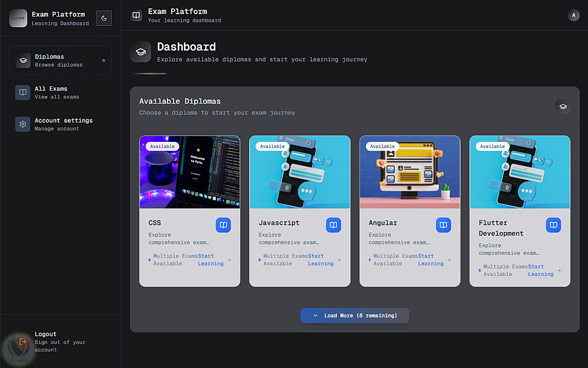Expand list with Load More (6 remaining)

click(x=355, y=316)
